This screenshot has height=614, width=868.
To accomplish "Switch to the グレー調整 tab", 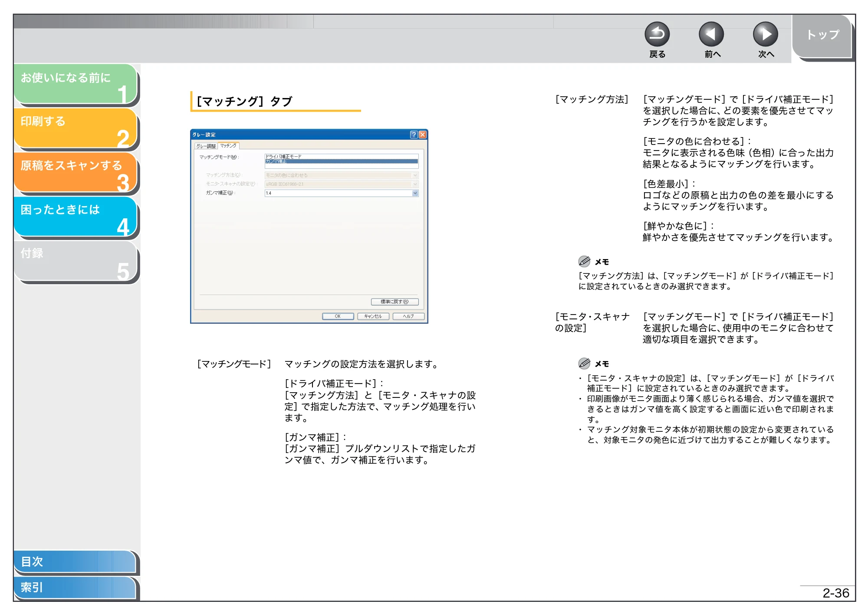I will 206,146.
